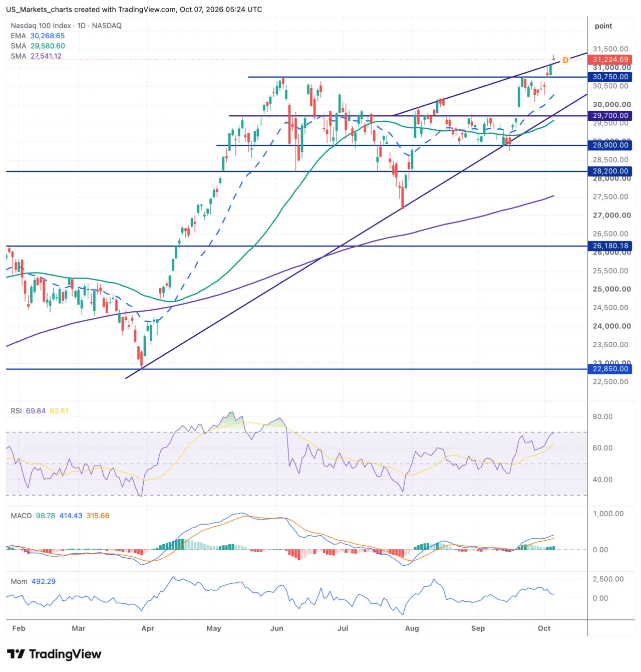This screenshot has height=672, width=641.
Task: Click 24,000.00 on the price scale
Action: click(x=611, y=326)
